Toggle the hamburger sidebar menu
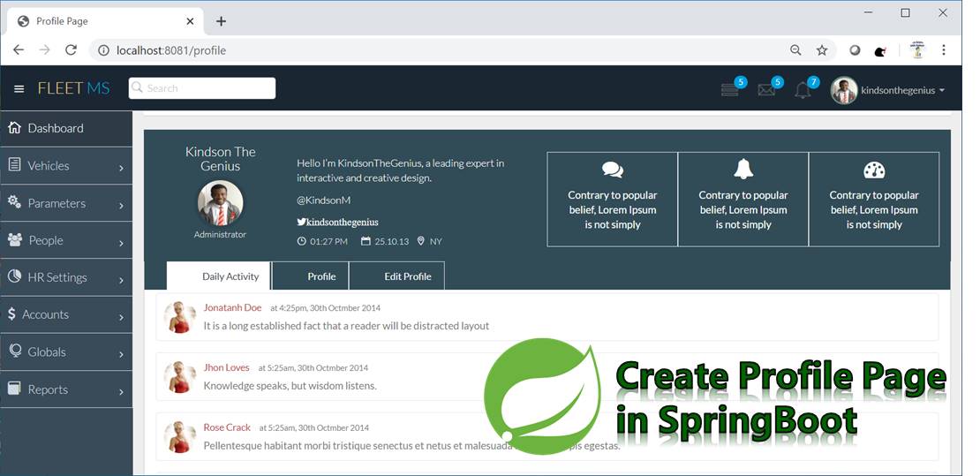Screen dimensions: 980x476 (19, 89)
